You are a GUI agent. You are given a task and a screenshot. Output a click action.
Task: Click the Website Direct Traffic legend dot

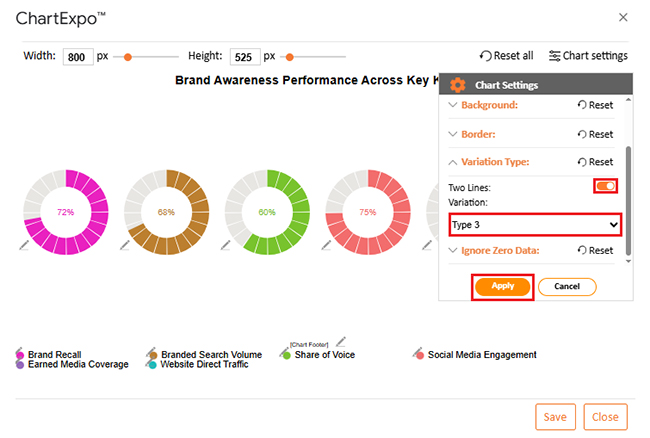click(x=153, y=365)
